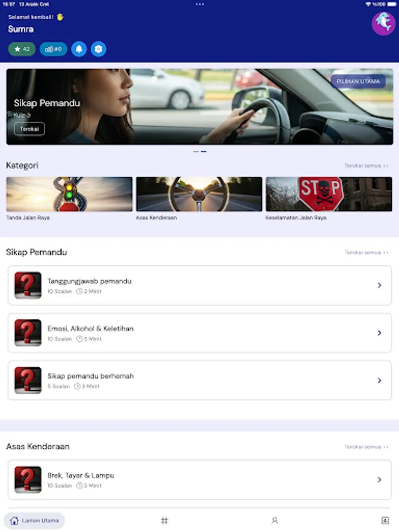
Task: Click the Asas Kenderaan section heading
Action: click(38, 446)
